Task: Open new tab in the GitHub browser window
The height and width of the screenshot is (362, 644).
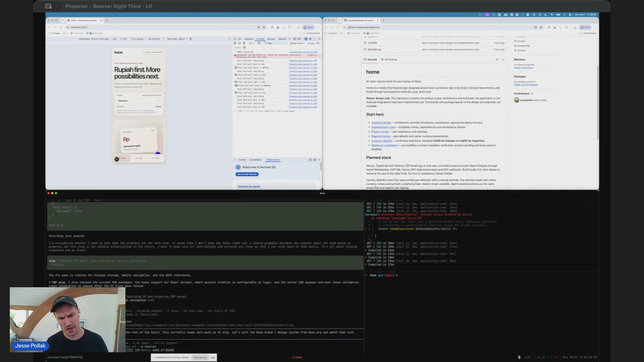Action: click(x=383, y=20)
